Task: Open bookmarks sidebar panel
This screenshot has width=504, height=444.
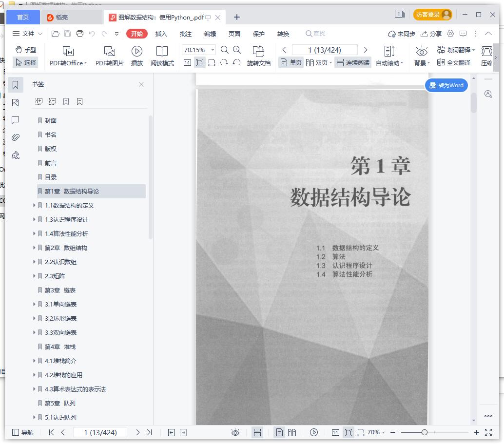Action: point(16,85)
